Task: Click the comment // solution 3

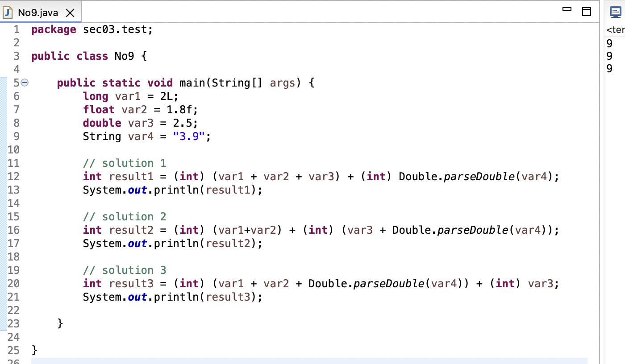Action: 125,270
